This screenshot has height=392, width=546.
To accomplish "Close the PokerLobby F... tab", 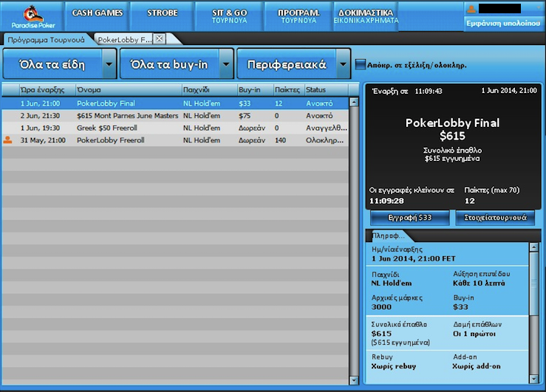I will click(x=159, y=38).
